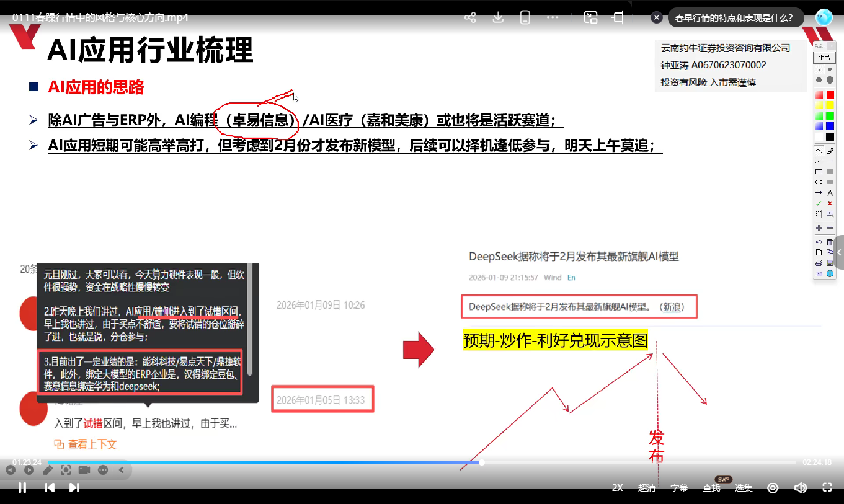Image resolution: width=844 pixels, height=504 pixels.
Task: Skip to the previous video
Action: (50, 487)
